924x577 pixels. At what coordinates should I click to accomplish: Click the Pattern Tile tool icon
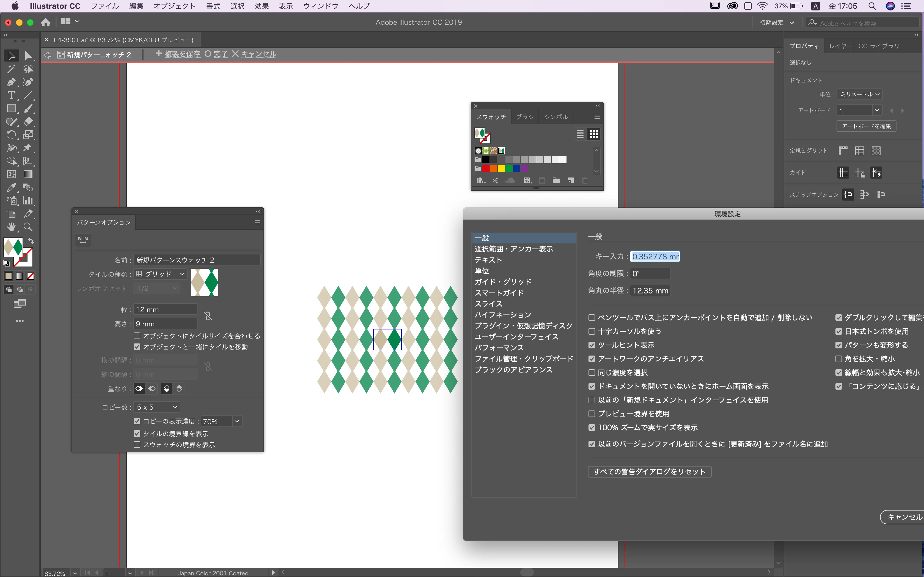(83, 240)
